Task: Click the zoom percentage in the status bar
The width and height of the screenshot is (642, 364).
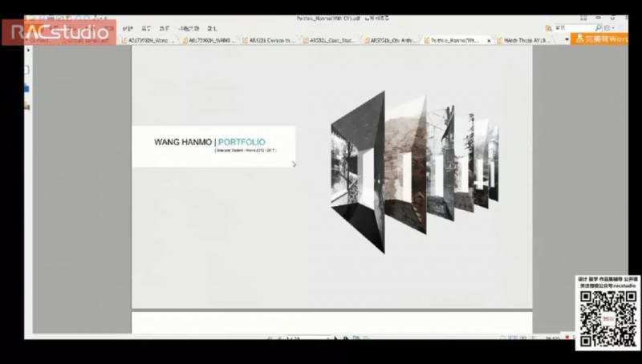Action: coord(552,338)
